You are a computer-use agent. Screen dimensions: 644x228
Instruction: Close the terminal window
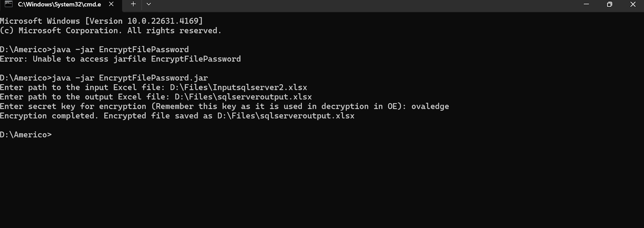(633, 4)
